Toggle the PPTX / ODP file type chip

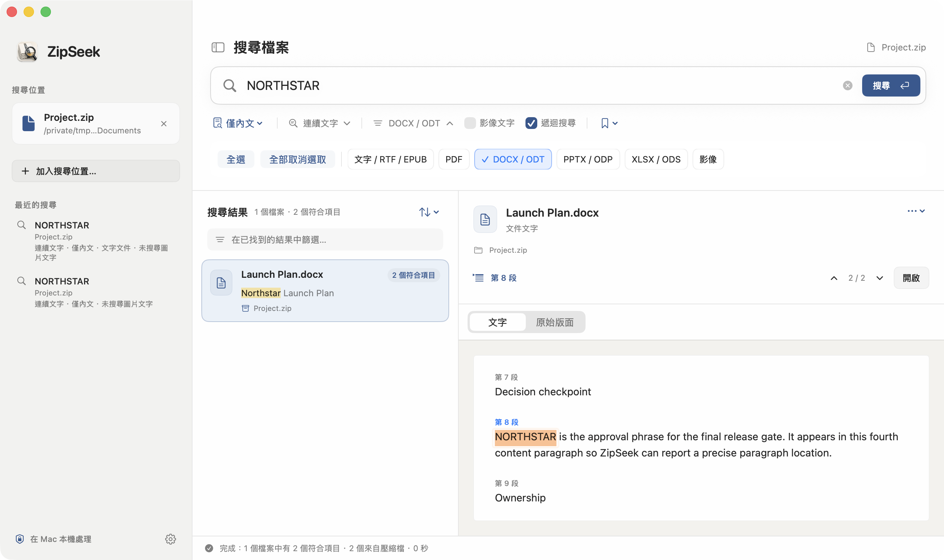tap(588, 160)
